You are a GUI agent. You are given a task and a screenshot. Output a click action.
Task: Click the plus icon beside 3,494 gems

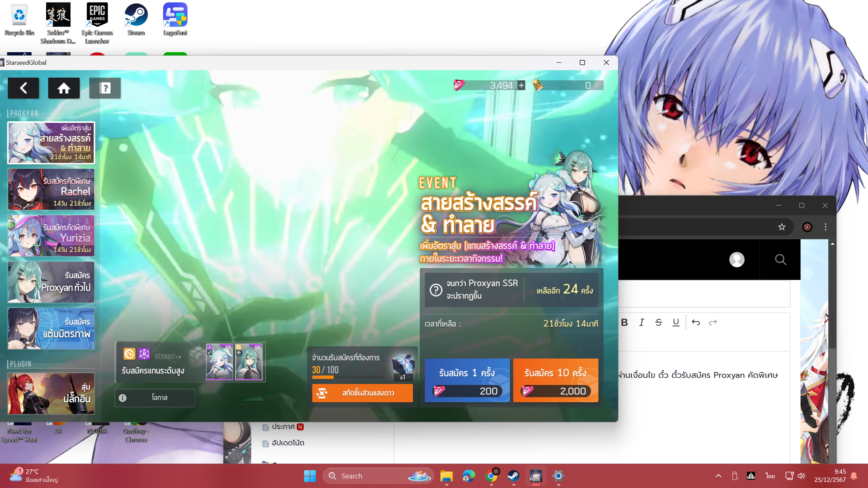521,85
